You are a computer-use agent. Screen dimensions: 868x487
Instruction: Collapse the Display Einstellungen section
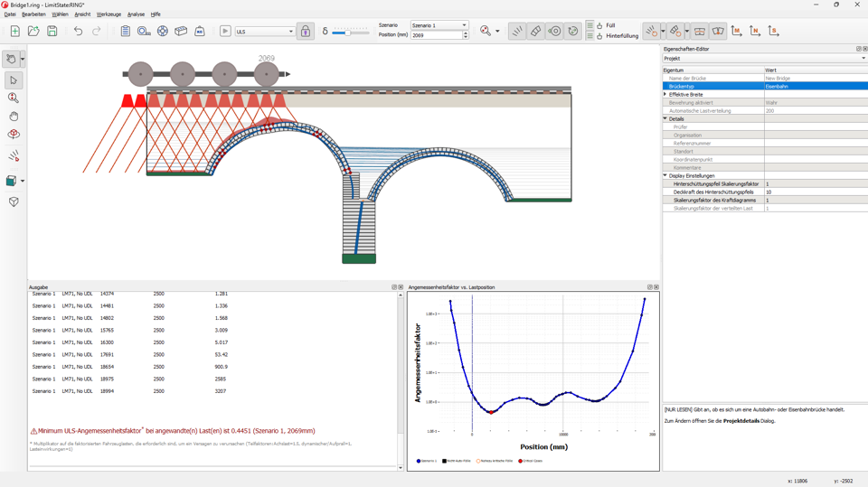pyautogui.click(x=665, y=175)
